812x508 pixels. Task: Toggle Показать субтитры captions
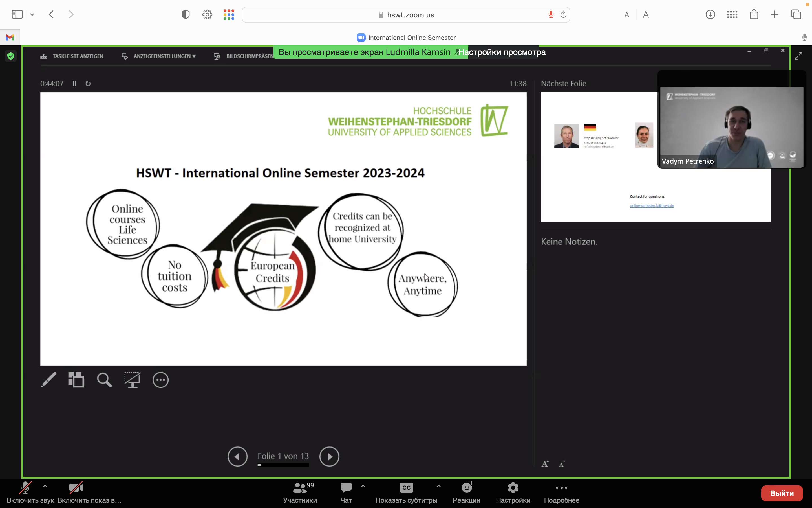coord(406,492)
